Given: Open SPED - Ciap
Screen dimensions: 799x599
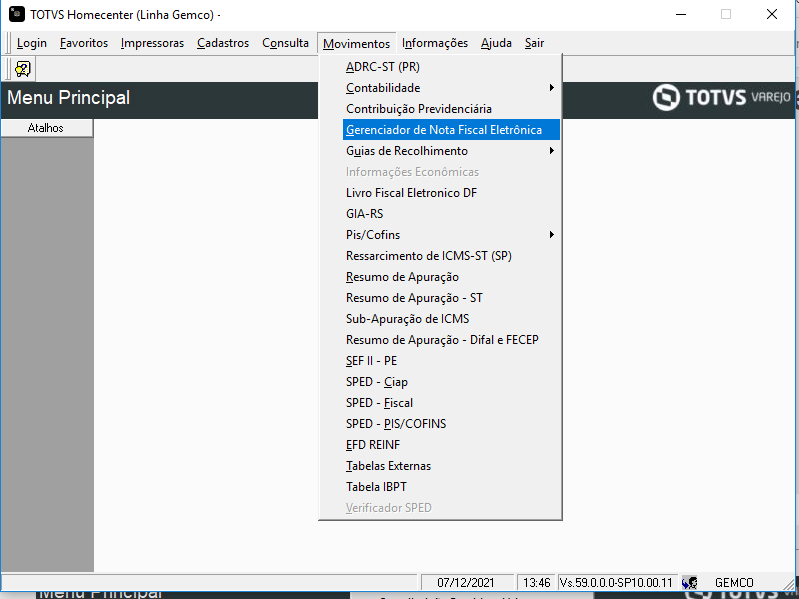Looking at the screenshot, I should coord(440,382).
